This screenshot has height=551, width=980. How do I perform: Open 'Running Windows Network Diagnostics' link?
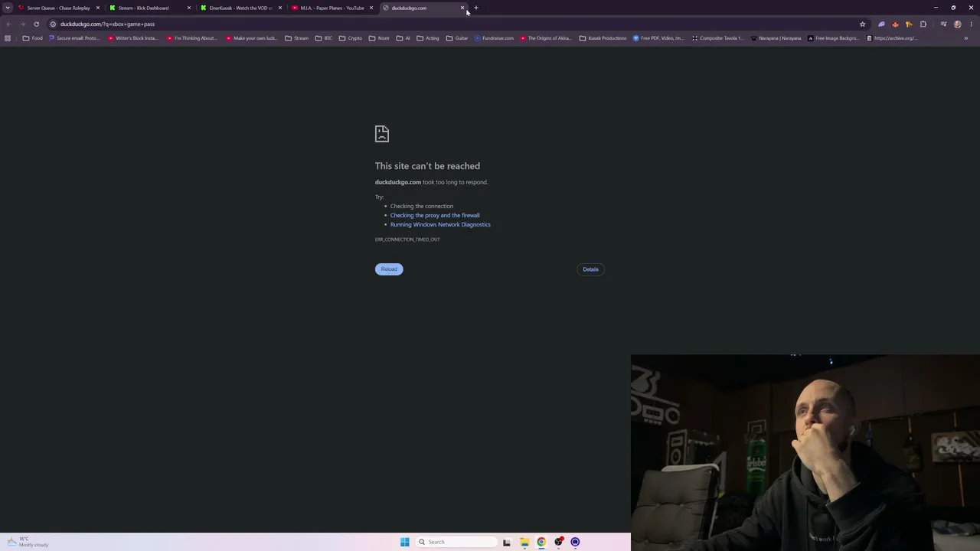tap(440, 224)
